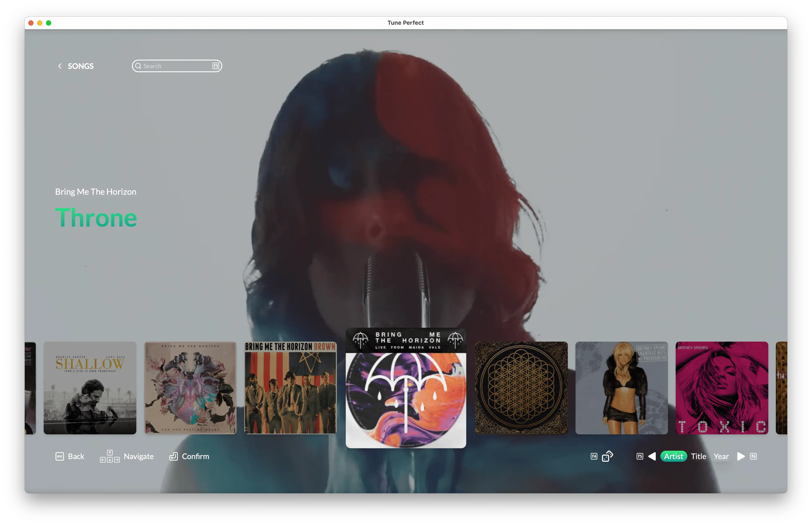This screenshot has width=812, height=526.
Task: Click the esc key icon
Action: point(59,456)
